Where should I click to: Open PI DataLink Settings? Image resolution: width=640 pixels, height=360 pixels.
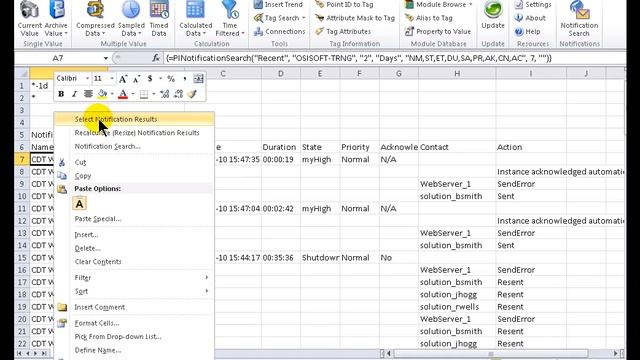[x=533, y=4]
